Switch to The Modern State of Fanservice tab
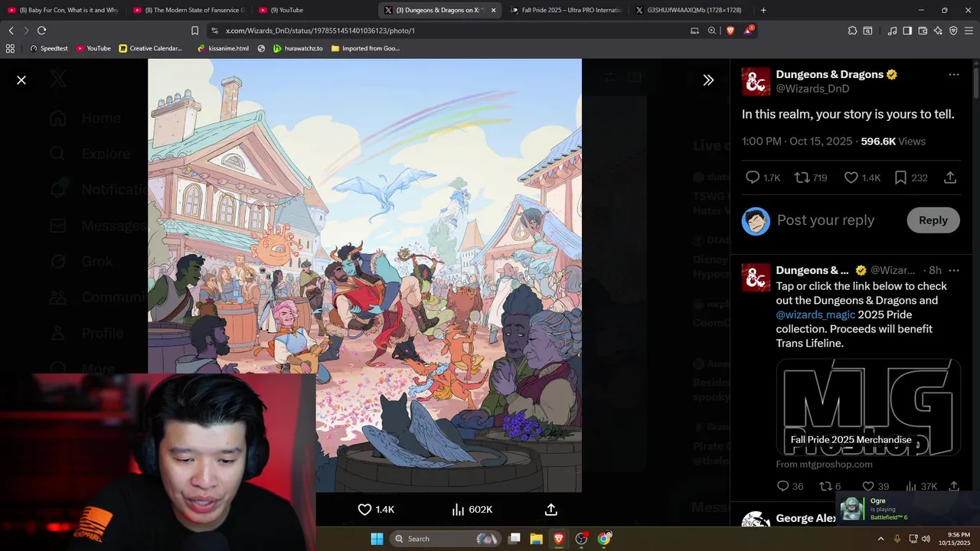 [x=188, y=10]
